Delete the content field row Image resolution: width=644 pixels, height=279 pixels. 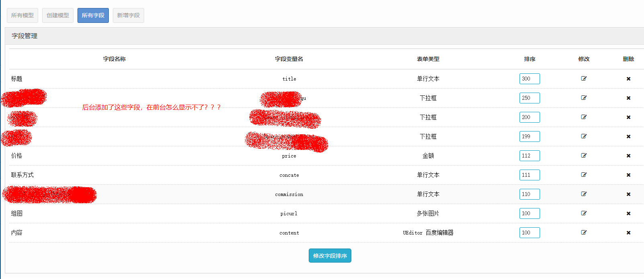click(x=628, y=233)
